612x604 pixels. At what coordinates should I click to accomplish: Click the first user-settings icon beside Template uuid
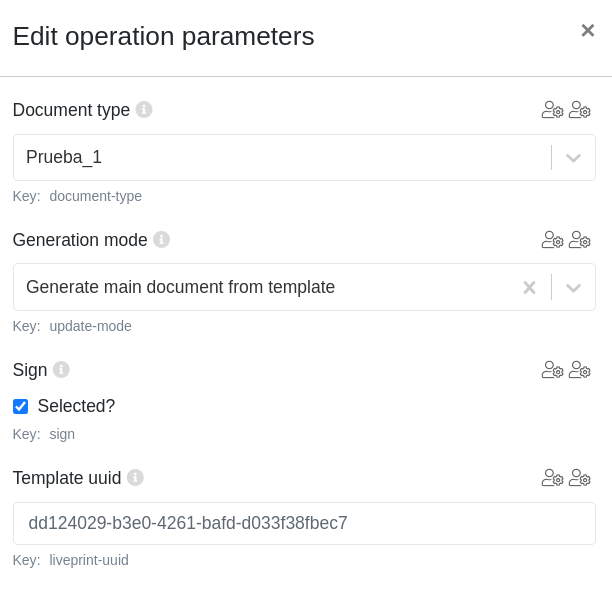552,478
